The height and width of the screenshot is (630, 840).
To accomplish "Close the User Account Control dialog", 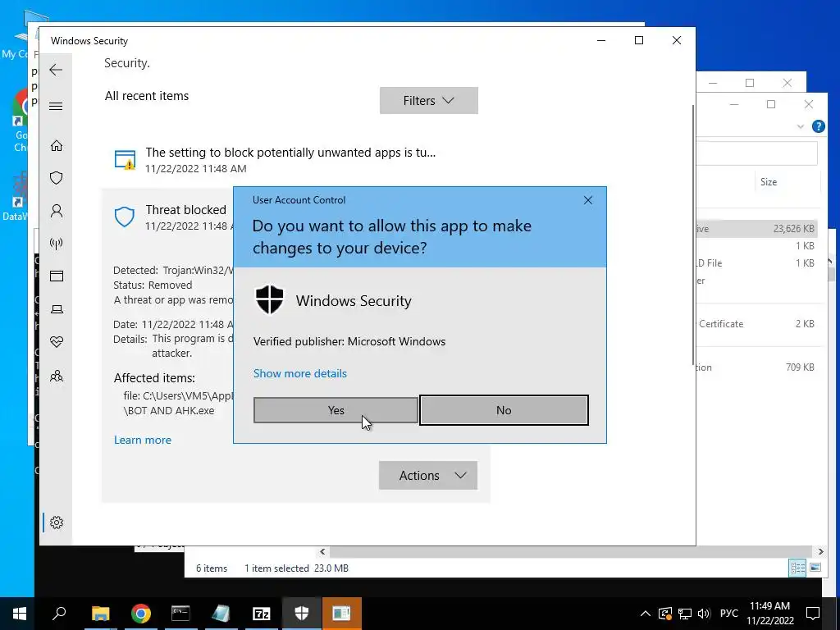I will point(587,200).
